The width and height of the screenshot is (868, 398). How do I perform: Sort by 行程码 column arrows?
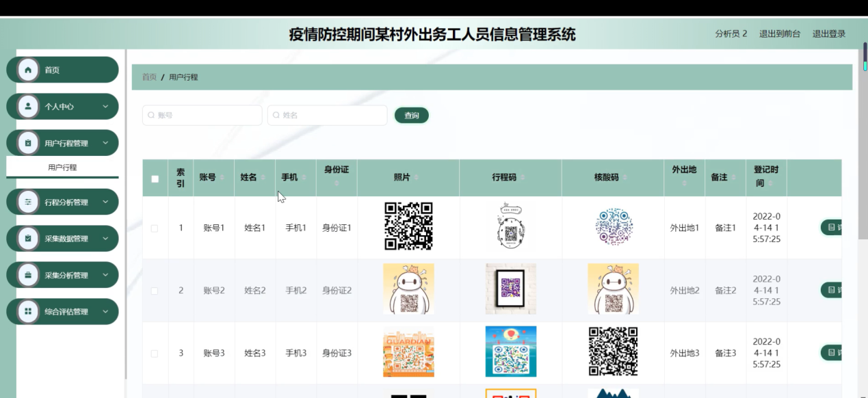pos(523,178)
